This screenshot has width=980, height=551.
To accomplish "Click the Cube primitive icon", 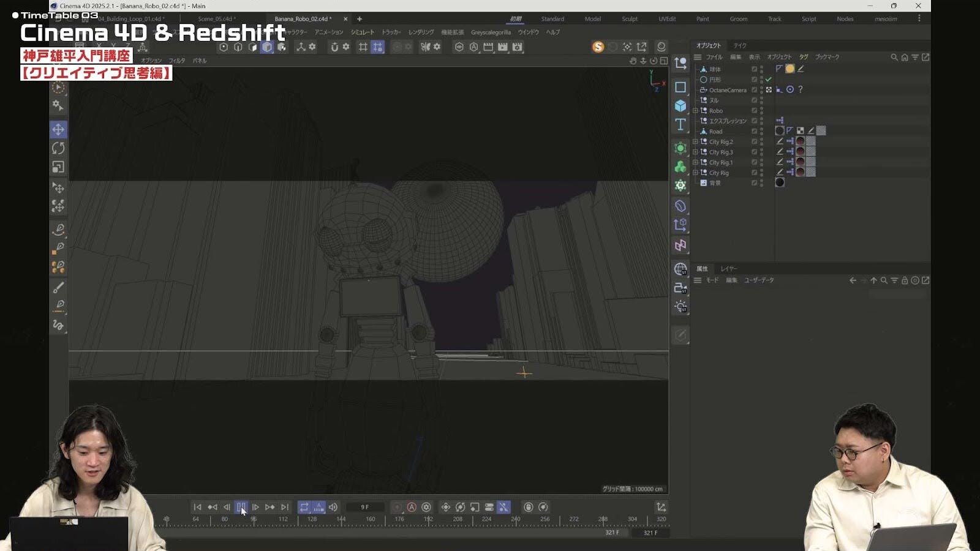I will point(680,106).
